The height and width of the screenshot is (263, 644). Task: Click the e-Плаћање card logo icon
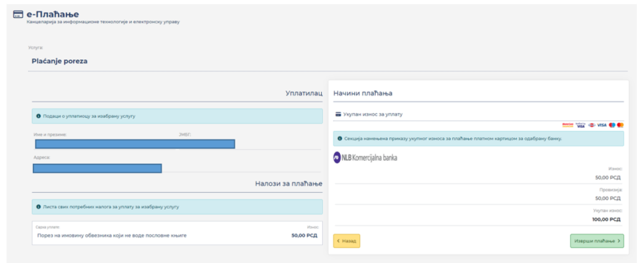(x=18, y=14)
